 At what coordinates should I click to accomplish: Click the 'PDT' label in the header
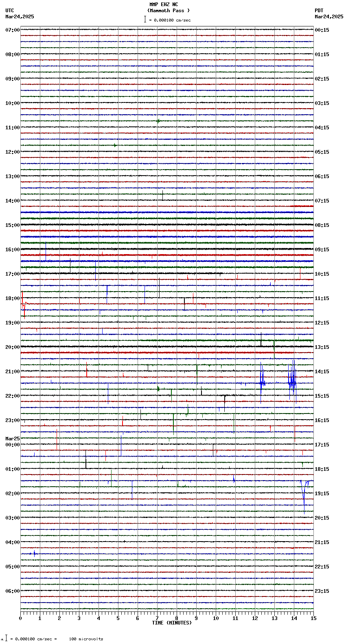pos(319,11)
